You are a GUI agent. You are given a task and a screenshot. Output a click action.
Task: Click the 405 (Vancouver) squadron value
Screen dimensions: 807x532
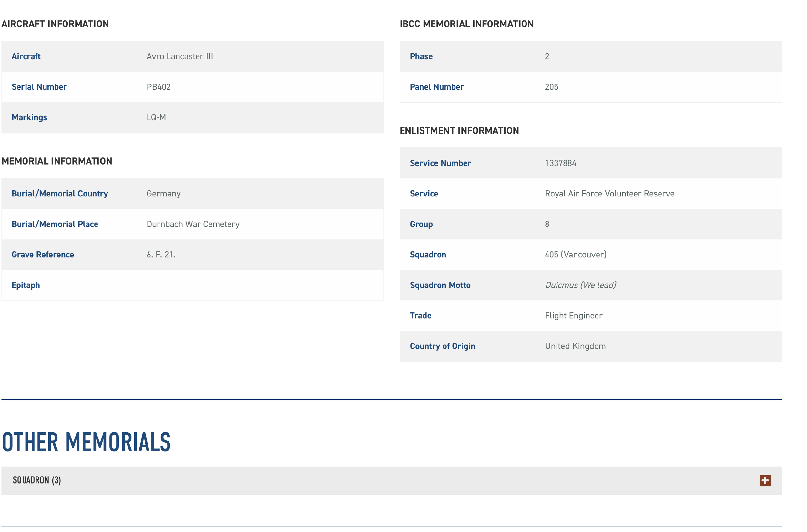tap(575, 255)
